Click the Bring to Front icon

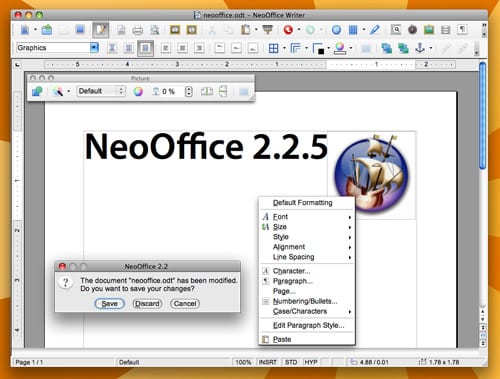tap(386, 49)
